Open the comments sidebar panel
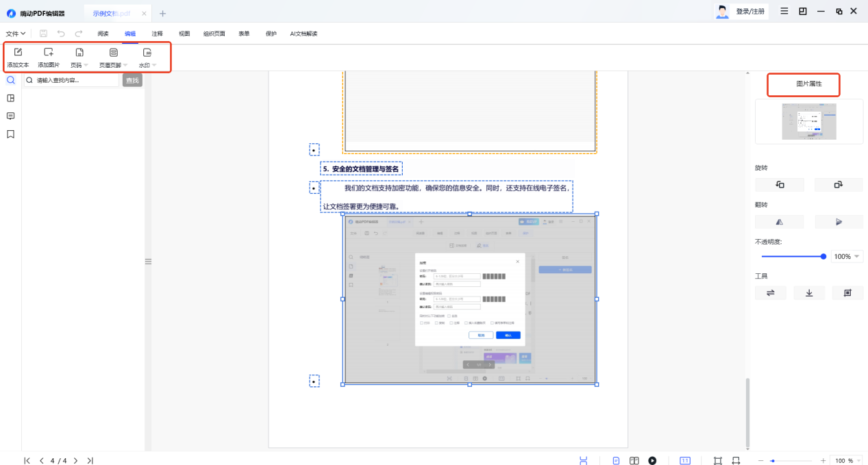868x465 pixels. [10, 116]
